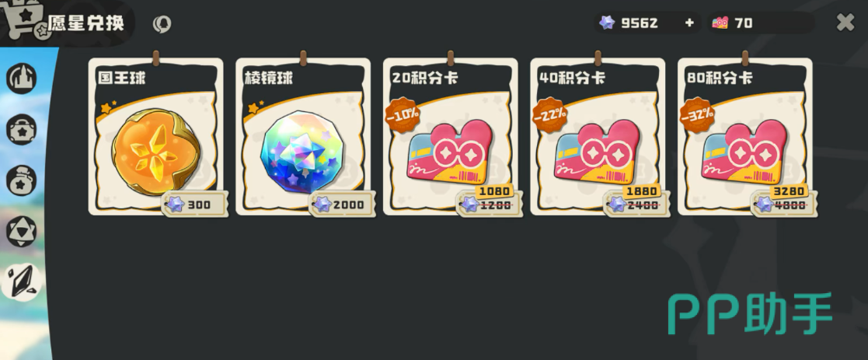Tap the points card currency icon
The image size is (868, 360).
pyautogui.click(x=720, y=23)
